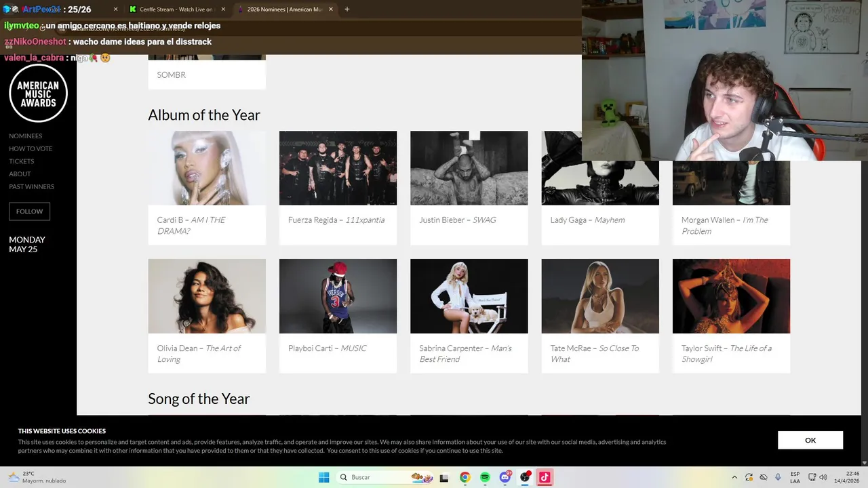The width and height of the screenshot is (868, 488).
Task: Click the Follow button in sidebar
Action: (x=29, y=211)
